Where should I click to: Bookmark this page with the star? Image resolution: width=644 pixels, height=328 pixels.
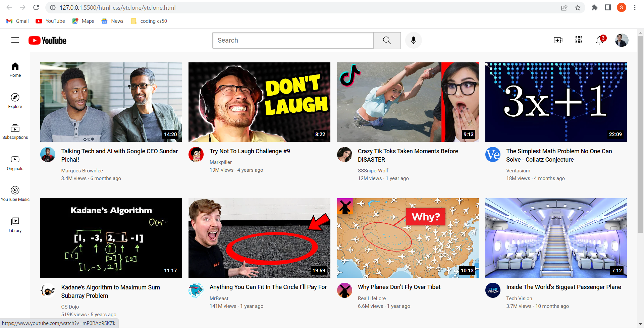point(578,7)
